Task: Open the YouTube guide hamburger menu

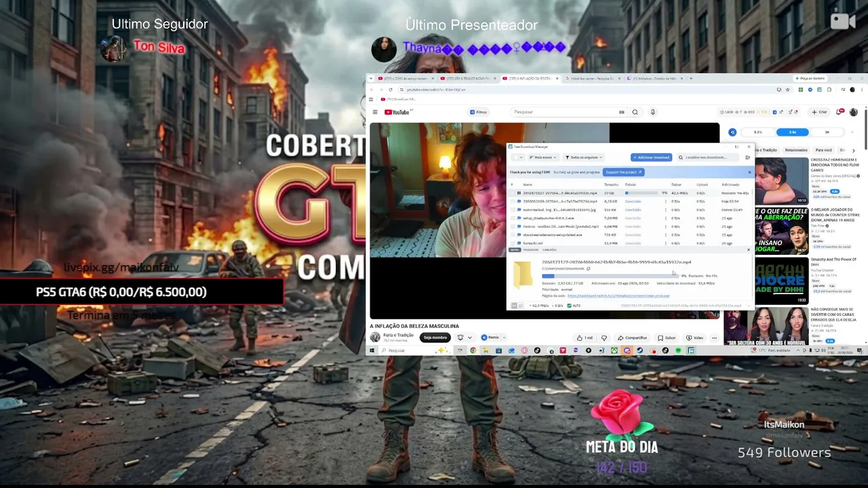Action: [x=375, y=112]
